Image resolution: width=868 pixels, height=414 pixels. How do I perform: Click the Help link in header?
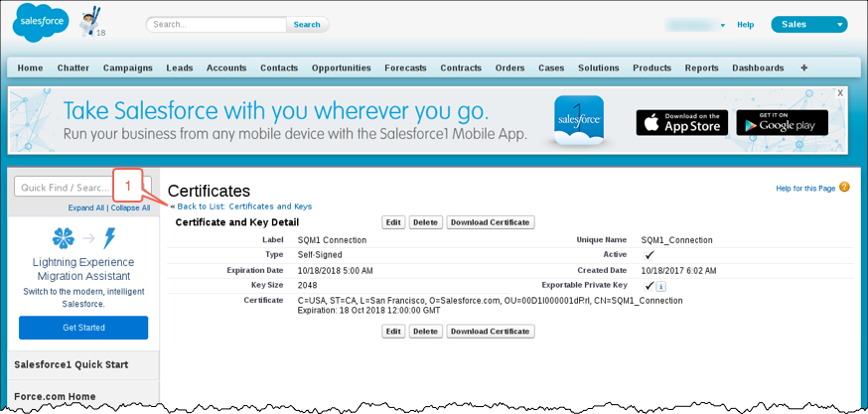pos(746,25)
